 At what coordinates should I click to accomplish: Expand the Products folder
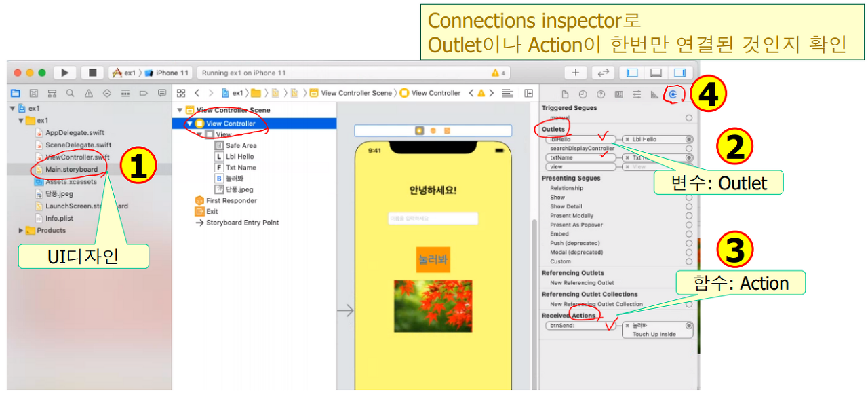21,231
